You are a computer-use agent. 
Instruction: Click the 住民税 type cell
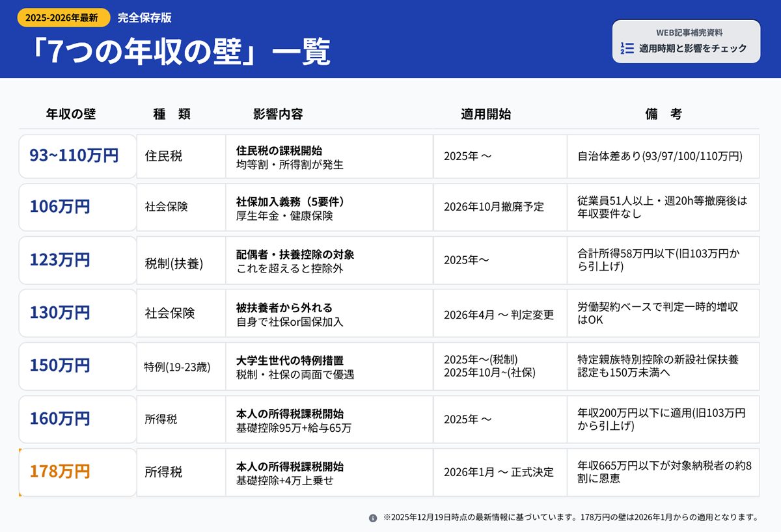pos(164,156)
